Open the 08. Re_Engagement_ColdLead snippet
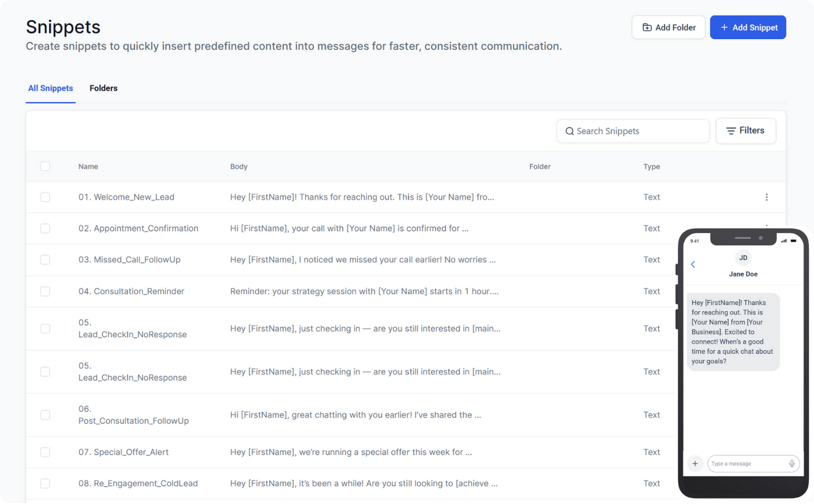Image resolution: width=814 pixels, height=504 pixels. click(x=138, y=483)
